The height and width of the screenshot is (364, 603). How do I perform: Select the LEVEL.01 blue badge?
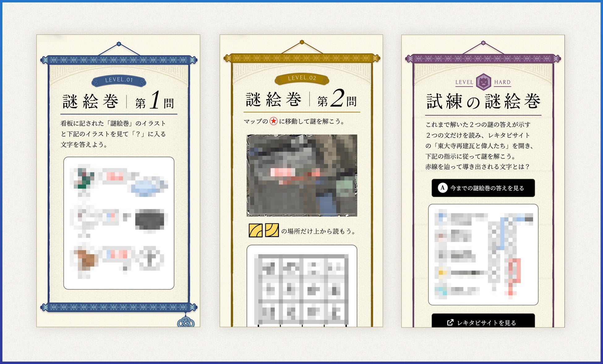click(x=119, y=80)
